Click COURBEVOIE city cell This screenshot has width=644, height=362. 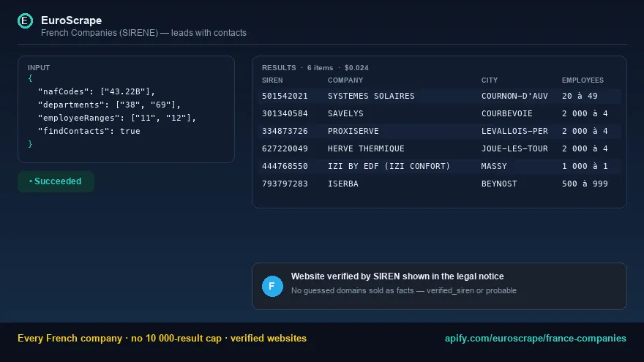click(x=507, y=113)
